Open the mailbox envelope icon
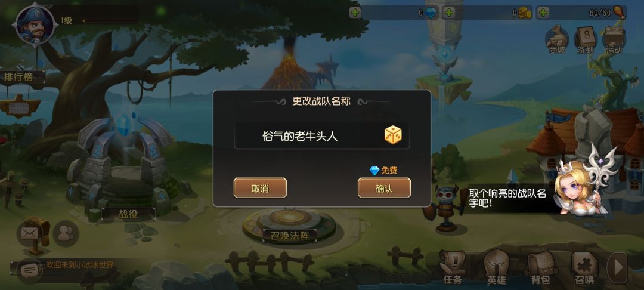644x290 pixels. (x=30, y=234)
